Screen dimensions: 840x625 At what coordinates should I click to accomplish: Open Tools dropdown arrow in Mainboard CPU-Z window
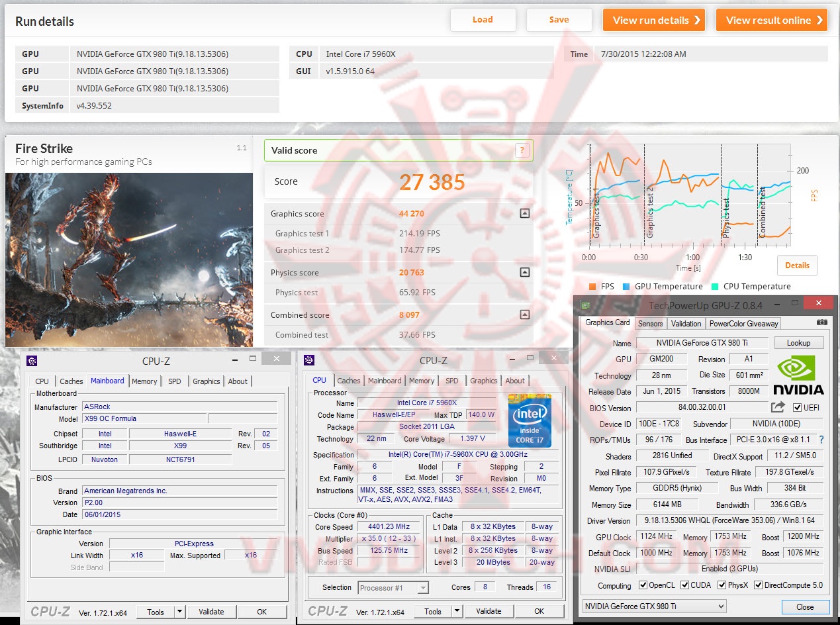pos(179,612)
